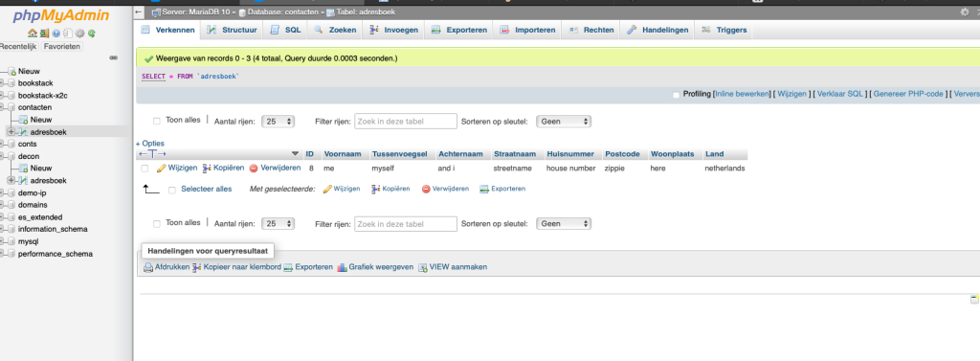Open the Handelingen tab

point(657,30)
